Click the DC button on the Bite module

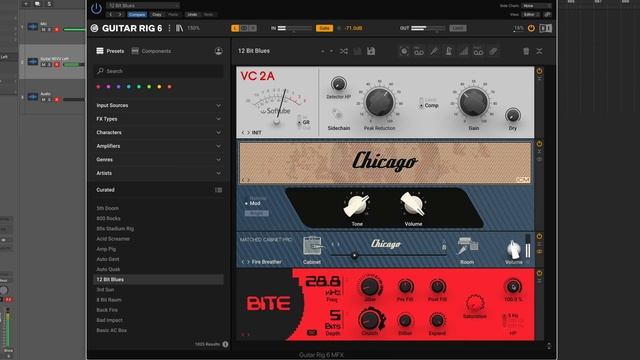[x=312, y=333]
